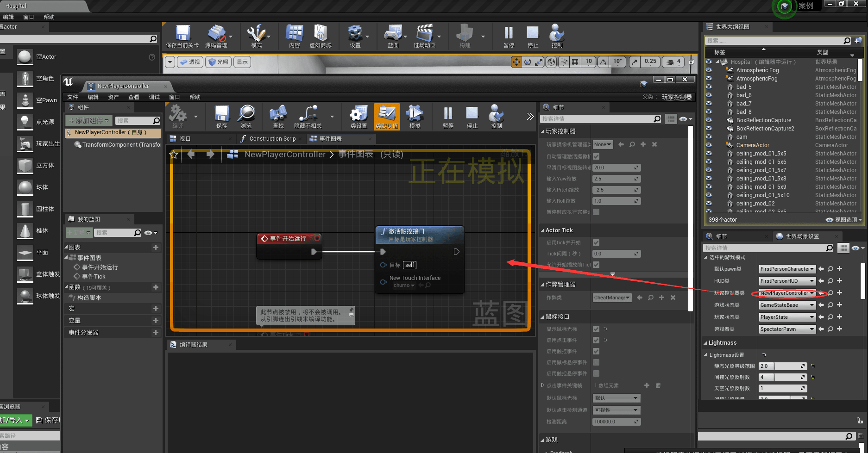The width and height of the screenshot is (868, 453).
Task: Open the Default Pawn Class dropdown
Action: (x=787, y=269)
